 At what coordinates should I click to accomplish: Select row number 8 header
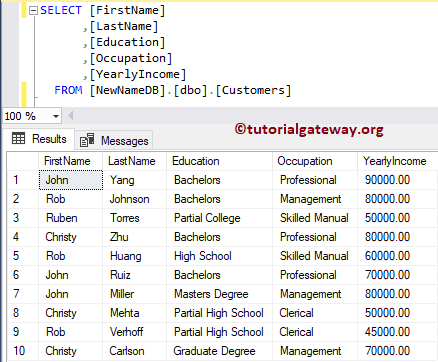click(x=23, y=313)
